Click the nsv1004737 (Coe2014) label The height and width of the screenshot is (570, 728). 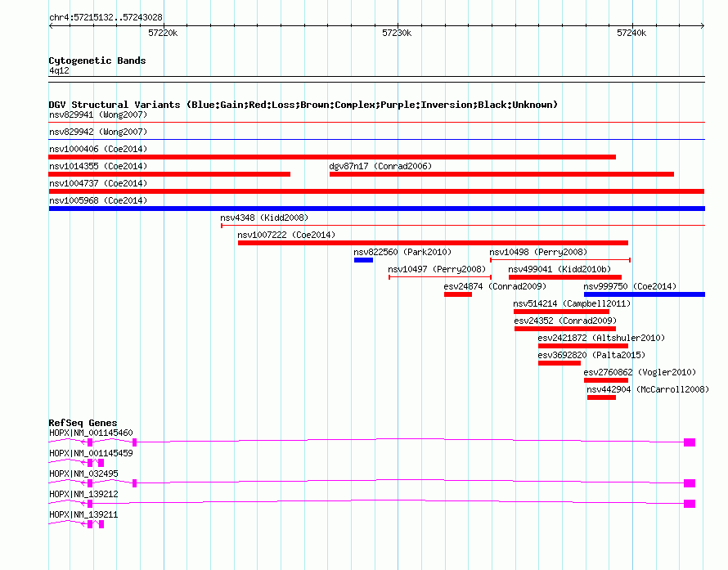click(98, 183)
